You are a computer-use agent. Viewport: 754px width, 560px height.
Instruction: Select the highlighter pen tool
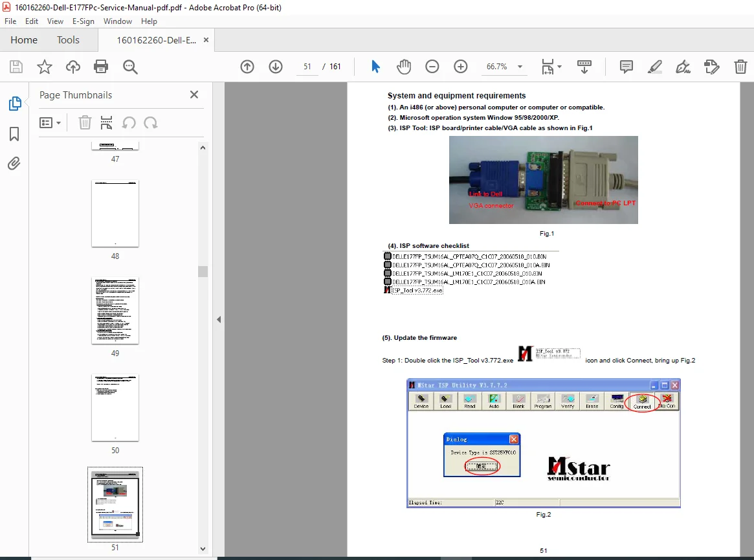654,67
